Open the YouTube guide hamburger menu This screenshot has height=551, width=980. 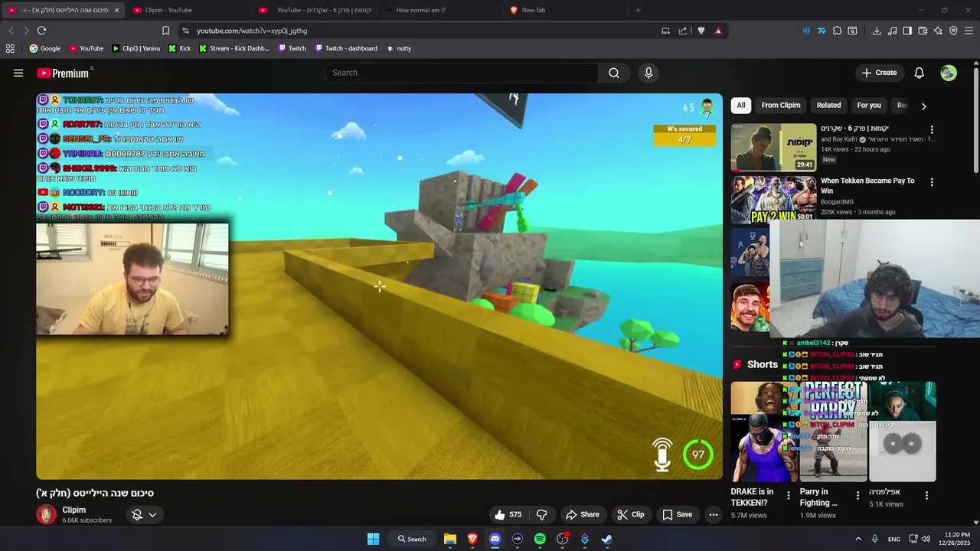[18, 73]
